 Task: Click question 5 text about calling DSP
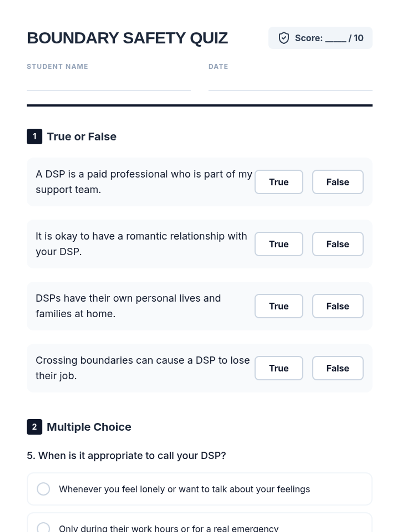pos(126,456)
